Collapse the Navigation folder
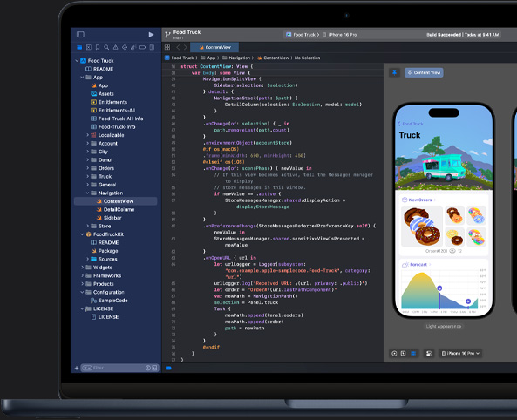 click(x=88, y=193)
